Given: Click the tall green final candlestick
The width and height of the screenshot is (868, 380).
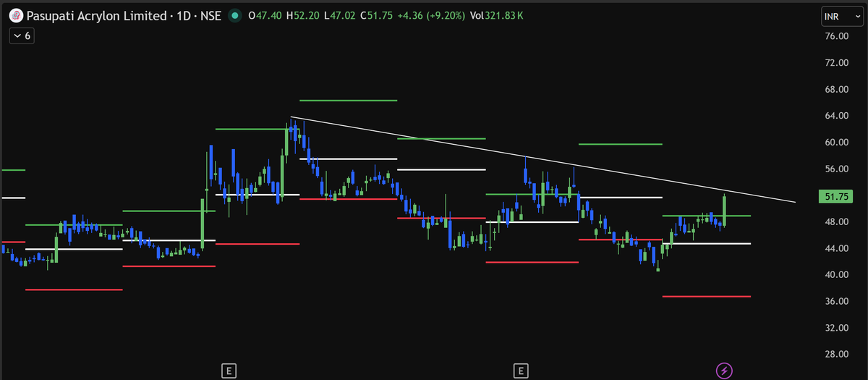Looking at the screenshot, I should click(x=724, y=210).
